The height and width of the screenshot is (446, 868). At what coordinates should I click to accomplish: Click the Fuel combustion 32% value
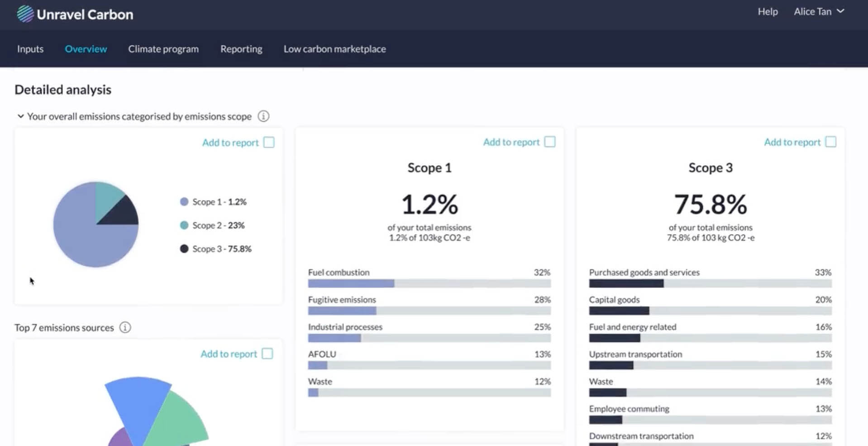coord(542,273)
